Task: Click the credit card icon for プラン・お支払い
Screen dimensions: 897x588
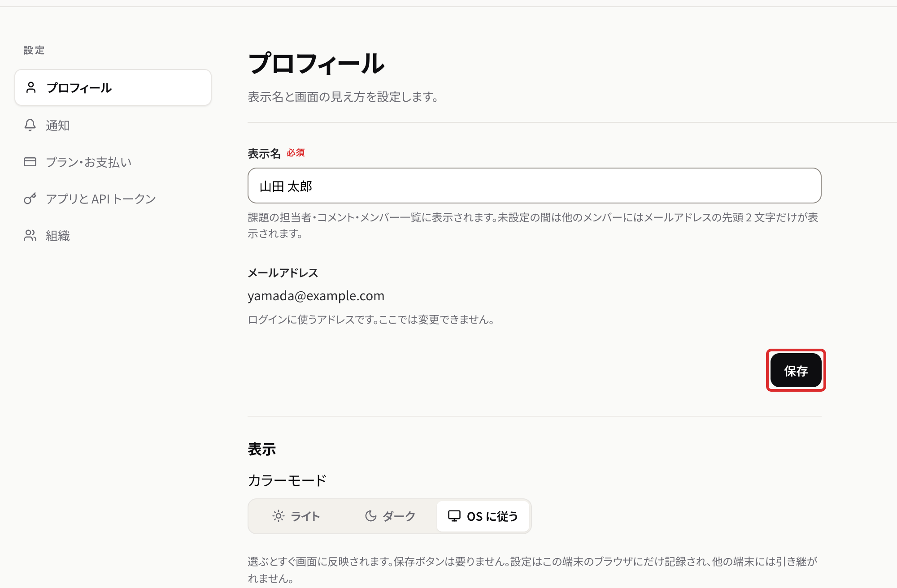Action: pos(30,162)
